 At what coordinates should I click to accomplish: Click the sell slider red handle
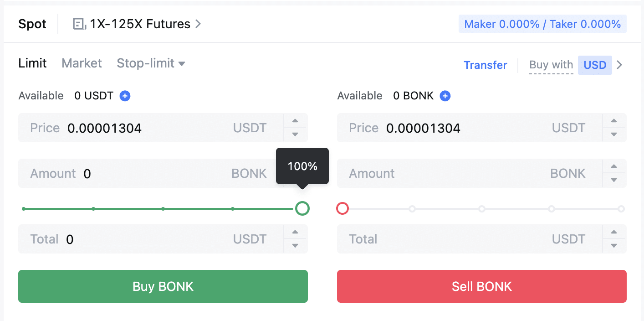pyautogui.click(x=342, y=209)
